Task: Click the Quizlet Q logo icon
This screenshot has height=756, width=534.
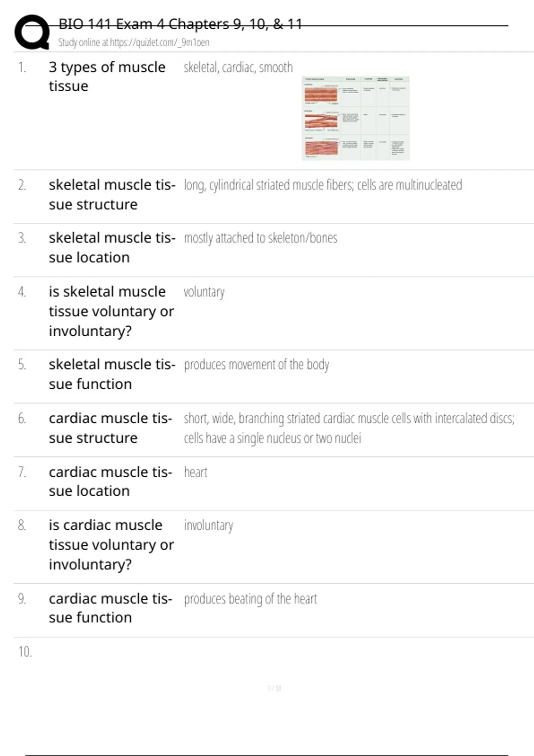Action: (x=32, y=32)
